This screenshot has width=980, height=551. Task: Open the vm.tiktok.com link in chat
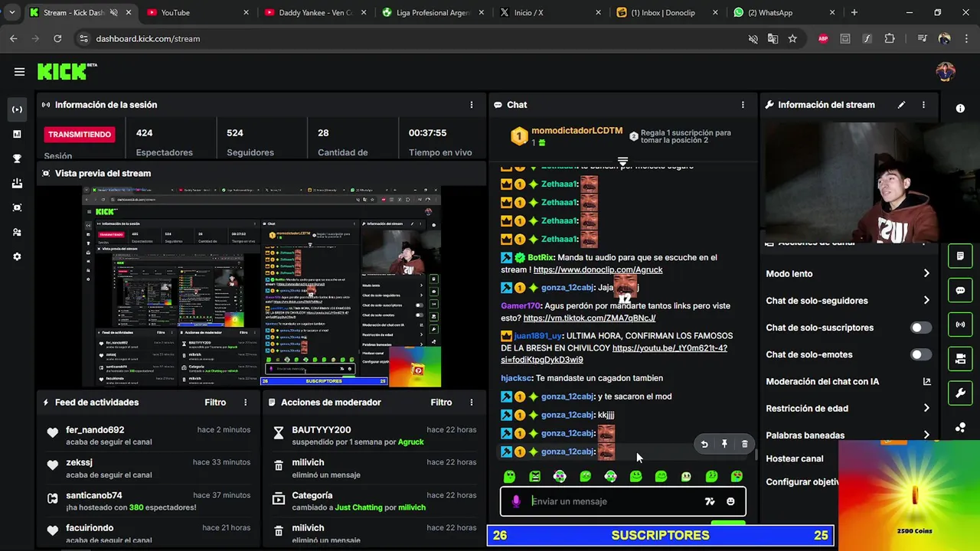pyautogui.click(x=589, y=318)
